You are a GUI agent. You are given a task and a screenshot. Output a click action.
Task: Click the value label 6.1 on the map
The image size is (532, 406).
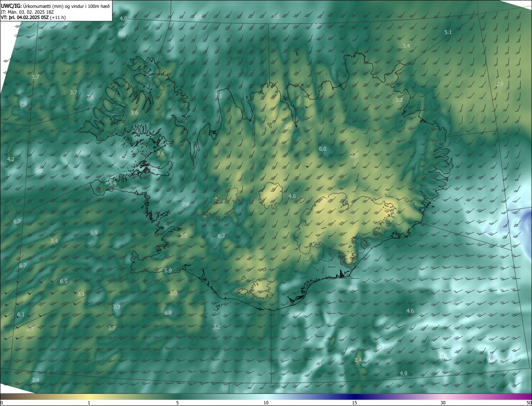click(x=21, y=314)
